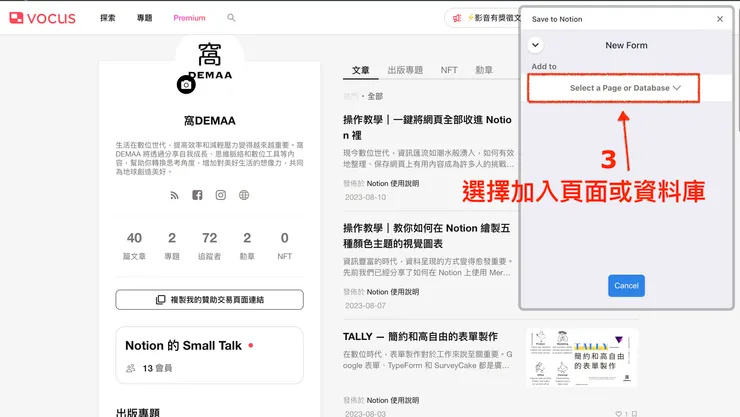
Task: Open the Premium link
Action: 189,18
